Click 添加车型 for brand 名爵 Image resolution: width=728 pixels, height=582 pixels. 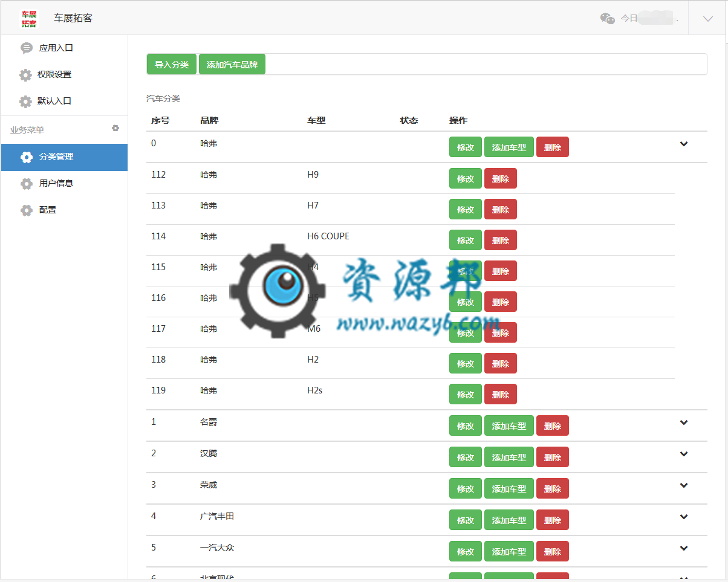(x=509, y=425)
